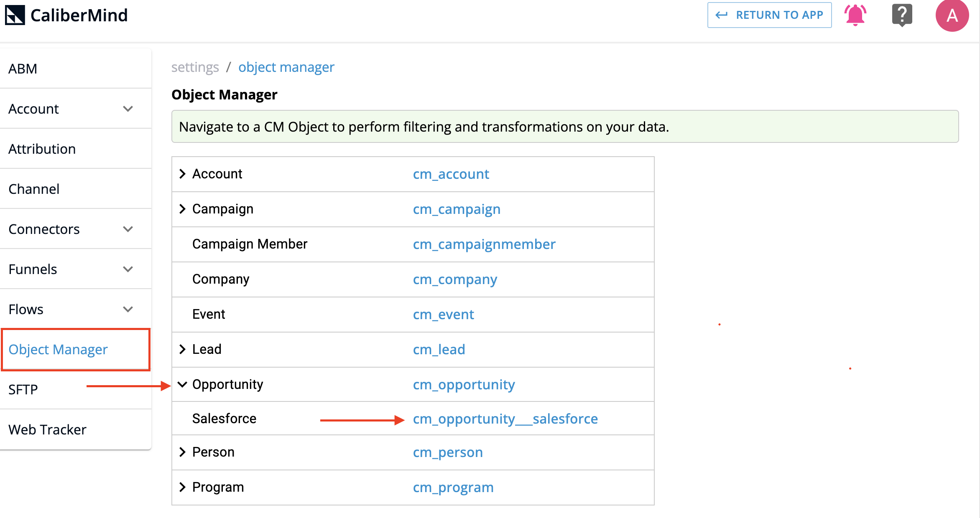Open the cm_opportunity__salesforce link
Image resolution: width=980 pixels, height=518 pixels.
505,419
